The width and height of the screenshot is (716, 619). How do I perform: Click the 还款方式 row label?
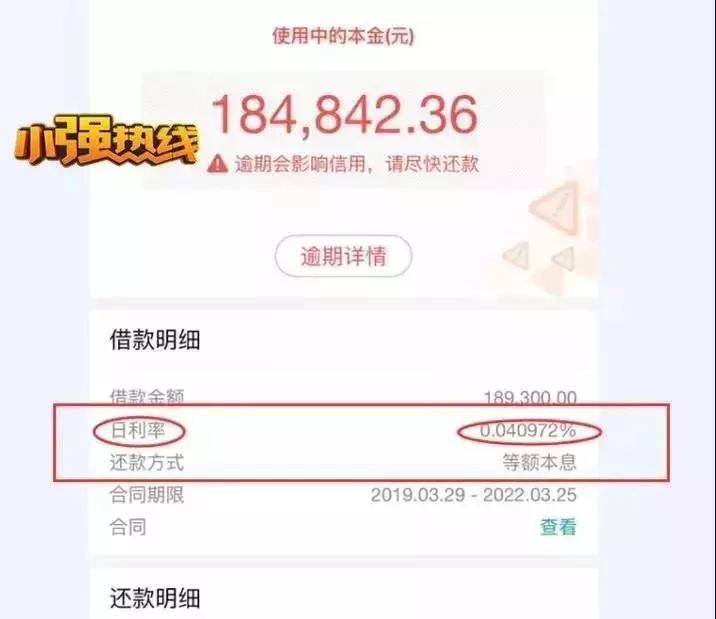point(147,462)
